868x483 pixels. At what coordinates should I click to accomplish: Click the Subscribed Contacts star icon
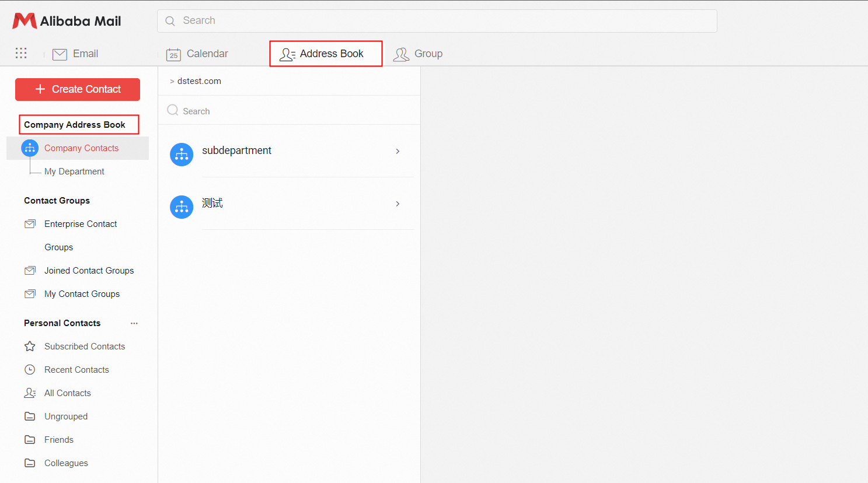point(30,346)
